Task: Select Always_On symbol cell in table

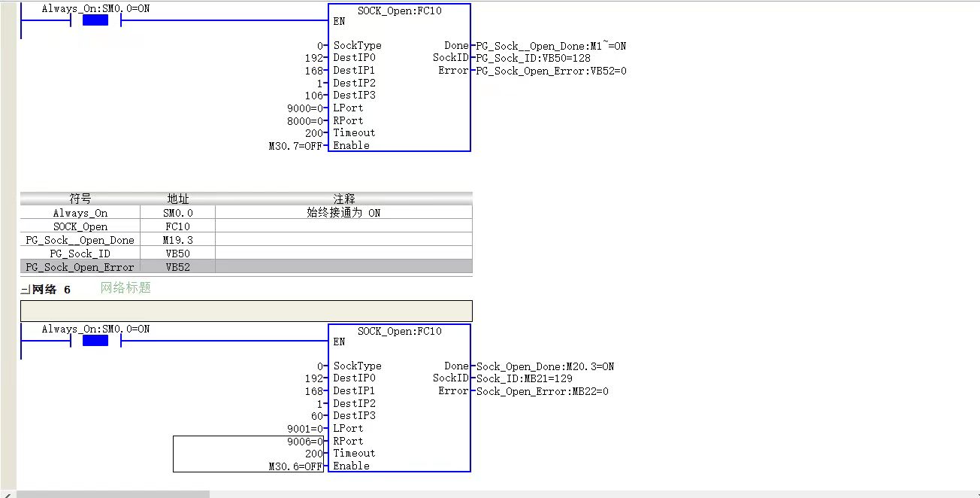Action: tap(80, 213)
